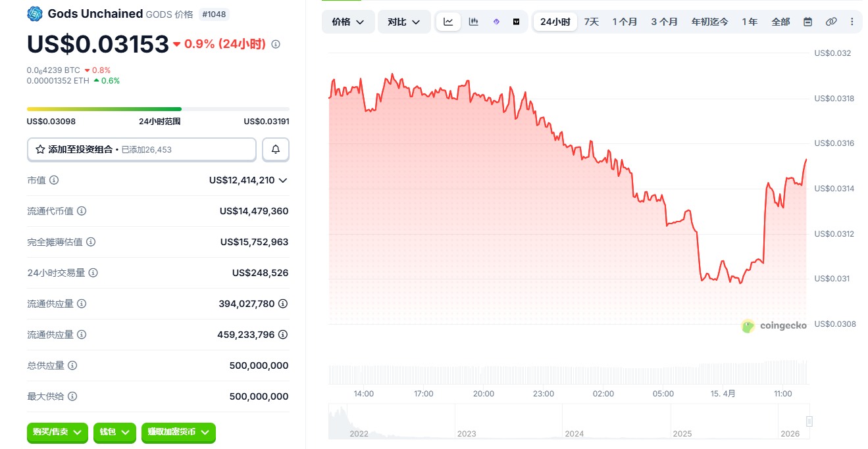Copy chart link via chain icon
Screen dimensions: 868x449
coord(831,22)
